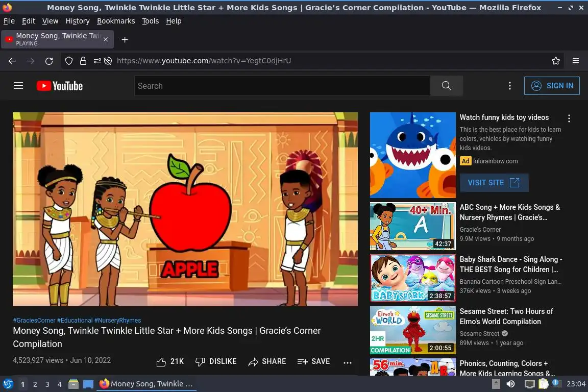Open the shark ad thumbnail
Viewport: 588px width, 392px height.
click(412, 155)
